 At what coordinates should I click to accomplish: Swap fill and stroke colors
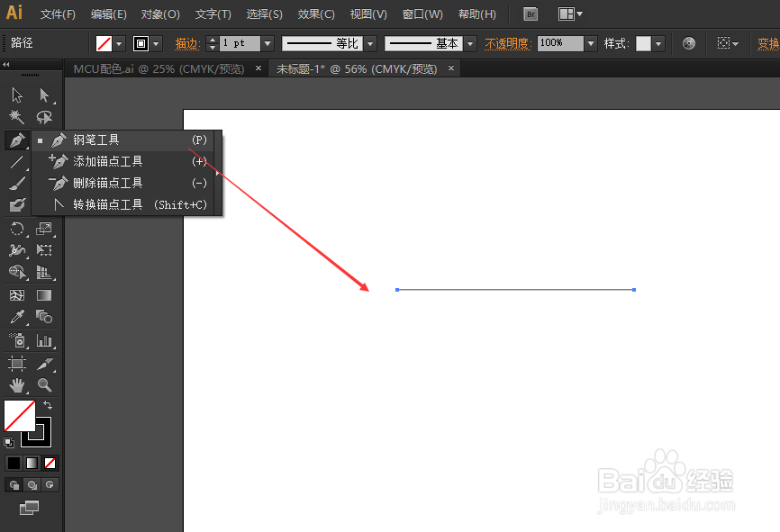point(48,405)
